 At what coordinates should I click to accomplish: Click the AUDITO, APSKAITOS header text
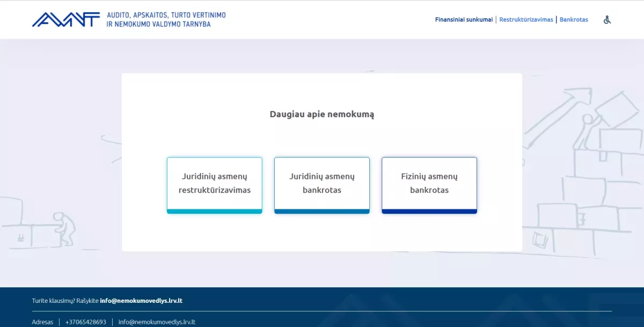(x=166, y=16)
